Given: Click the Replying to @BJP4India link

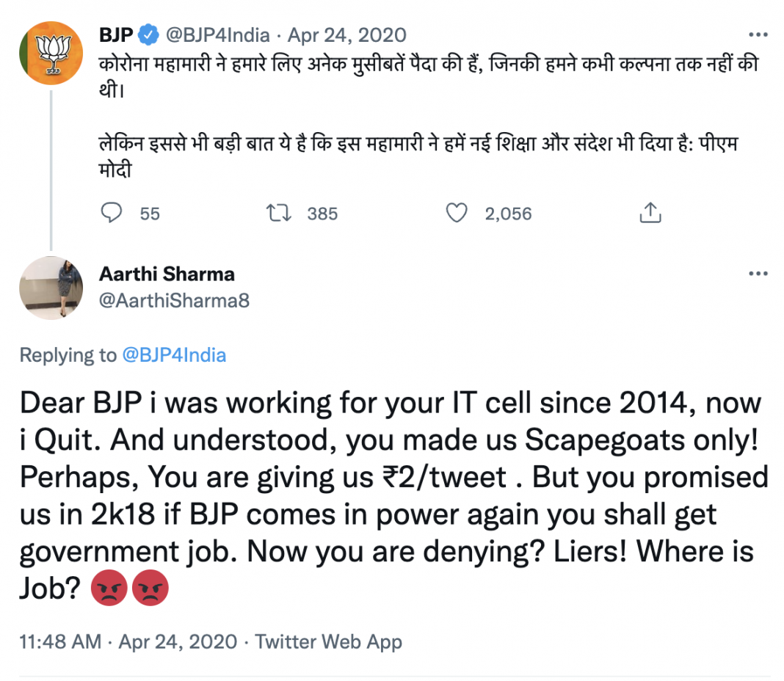Looking at the screenshot, I should click(x=173, y=355).
